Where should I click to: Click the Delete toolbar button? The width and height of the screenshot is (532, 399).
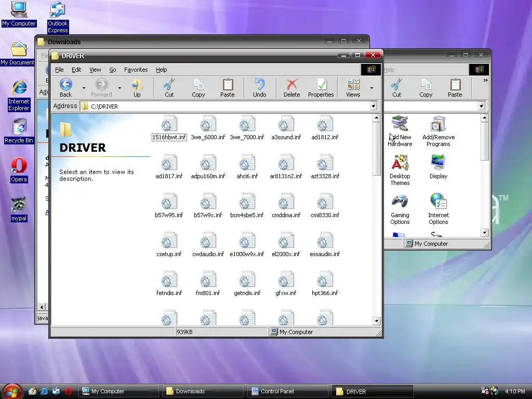click(x=292, y=88)
